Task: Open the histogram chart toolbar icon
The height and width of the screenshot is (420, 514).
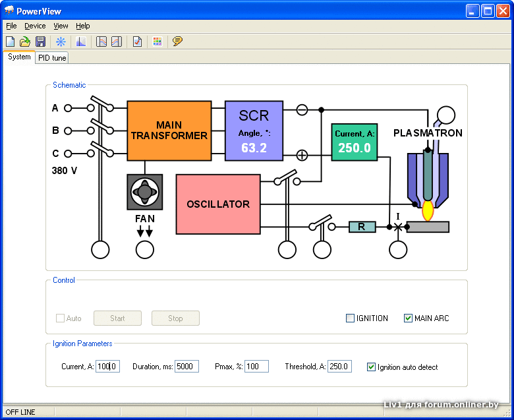Action: [x=81, y=42]
